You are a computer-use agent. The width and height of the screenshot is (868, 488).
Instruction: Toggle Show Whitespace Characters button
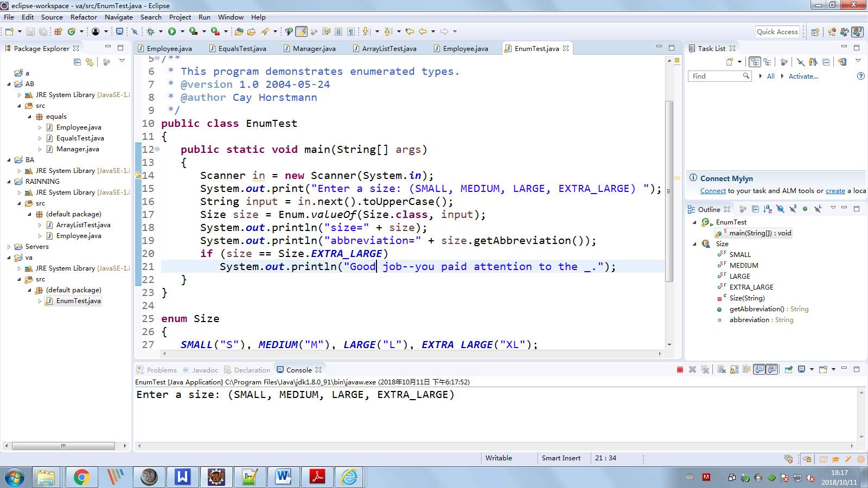(351, 31)
